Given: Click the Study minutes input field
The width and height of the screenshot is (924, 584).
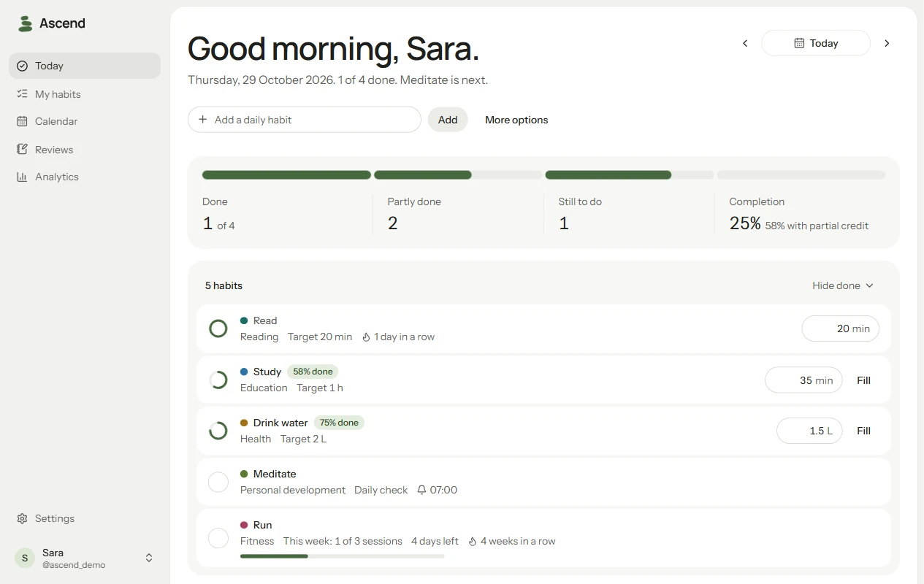Looking at the screenshot, I should 803,380.
